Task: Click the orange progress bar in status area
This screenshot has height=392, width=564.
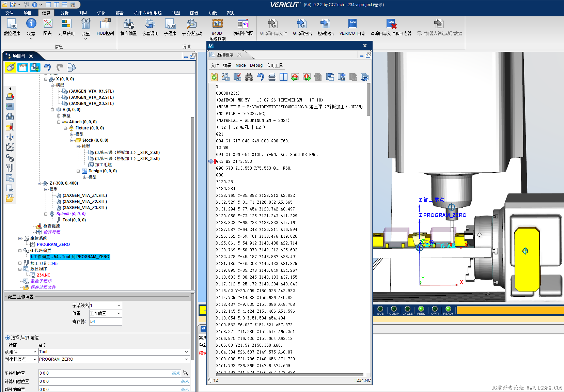Action: pyautogui.click(x=510, y=310)
